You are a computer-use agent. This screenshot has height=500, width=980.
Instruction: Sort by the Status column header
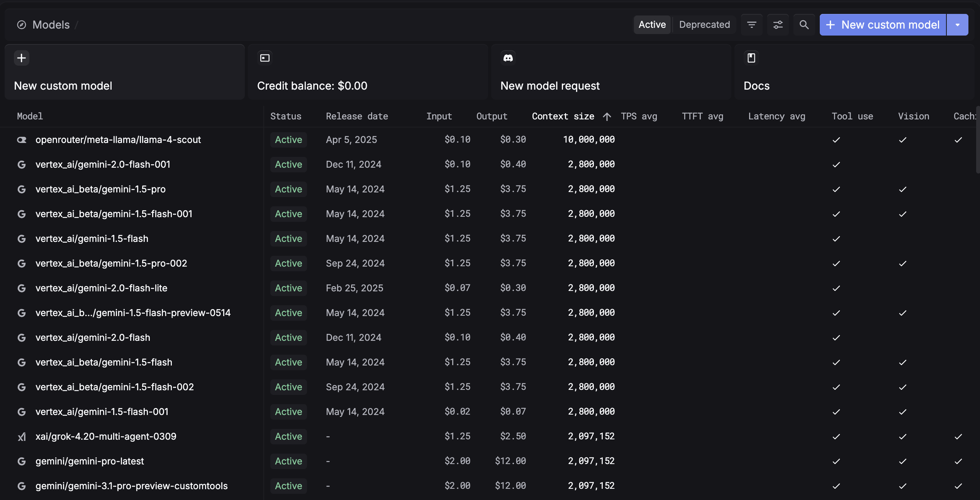point(286,116)
